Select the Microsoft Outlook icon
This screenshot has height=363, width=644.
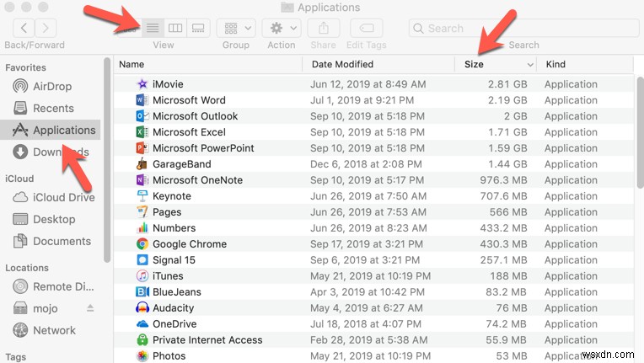(142, 116)
